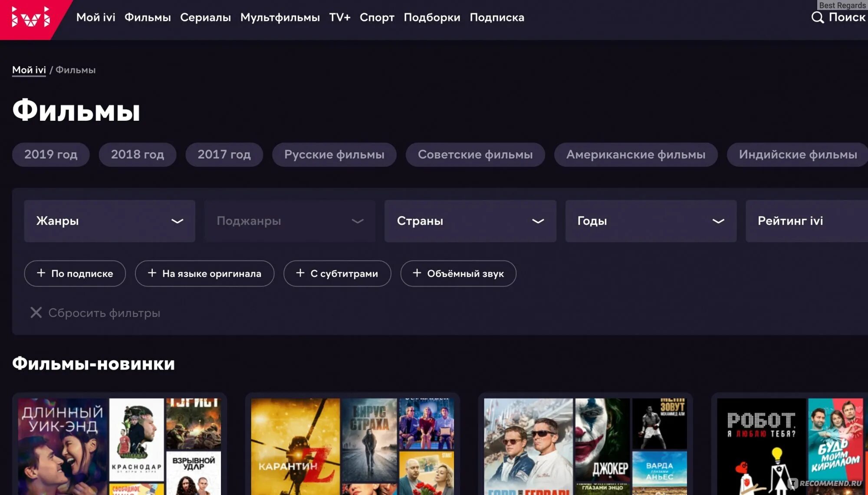Open the Длинный уик-энд poster
The image size is (868, 495).
[62, 446]
